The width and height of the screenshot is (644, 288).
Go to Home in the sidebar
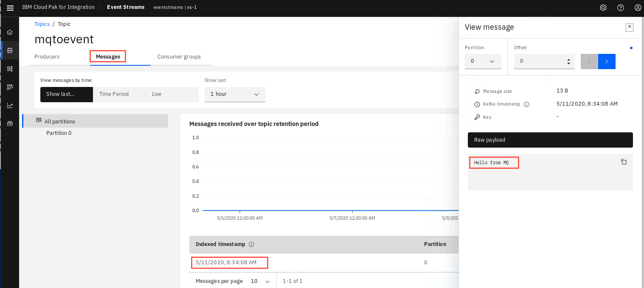[x=10, y=32]
